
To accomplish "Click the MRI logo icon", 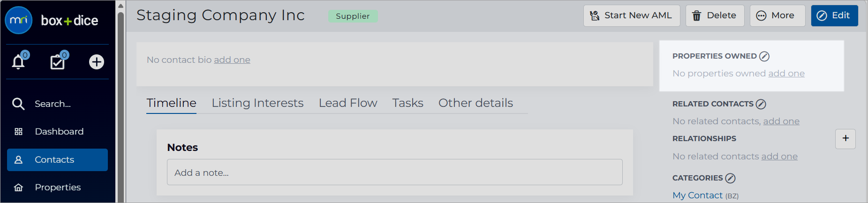I will point(18,20).
